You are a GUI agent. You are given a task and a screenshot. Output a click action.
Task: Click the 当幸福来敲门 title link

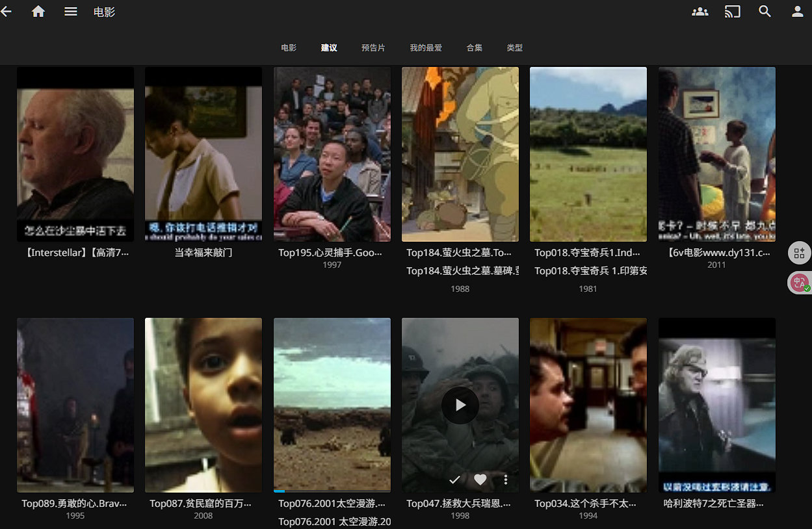click(x=203, y=252)
